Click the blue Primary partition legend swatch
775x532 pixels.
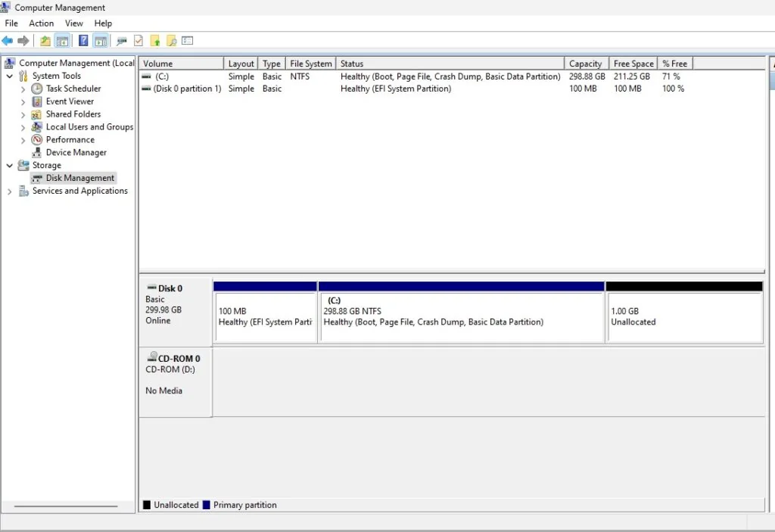pyautogui.click(x=207, y=505)
